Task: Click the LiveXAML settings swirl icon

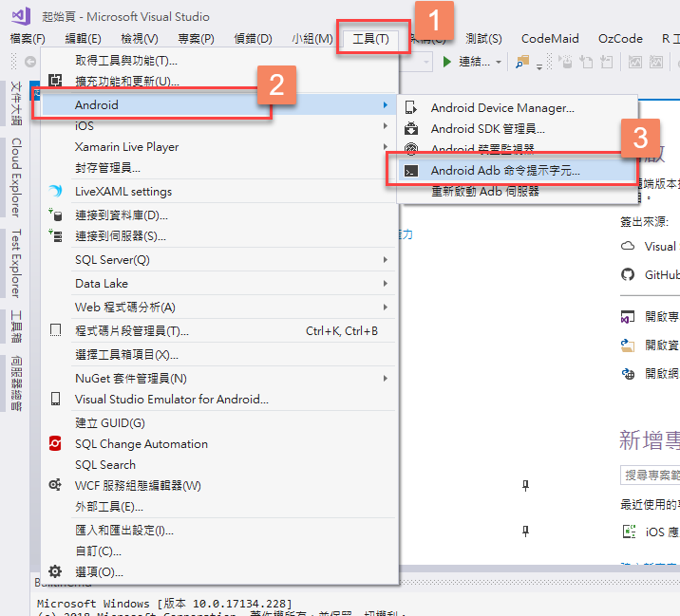Action: pyautogui.click(x=55, y=191)
